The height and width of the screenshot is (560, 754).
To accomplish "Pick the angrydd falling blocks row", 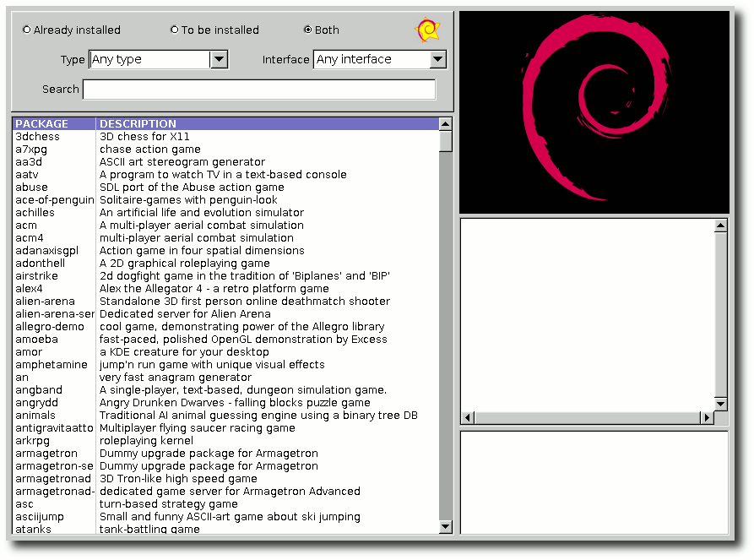I will 226,403.
